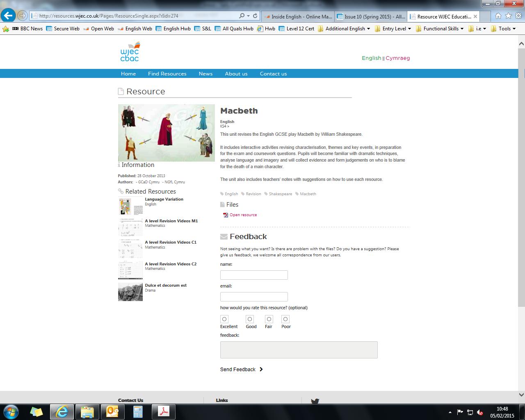Image resolution: width=525 pixels, height=420 pixels.
Task: Open the address bar search dropdown arrow
Action: [x=248, y=16]
